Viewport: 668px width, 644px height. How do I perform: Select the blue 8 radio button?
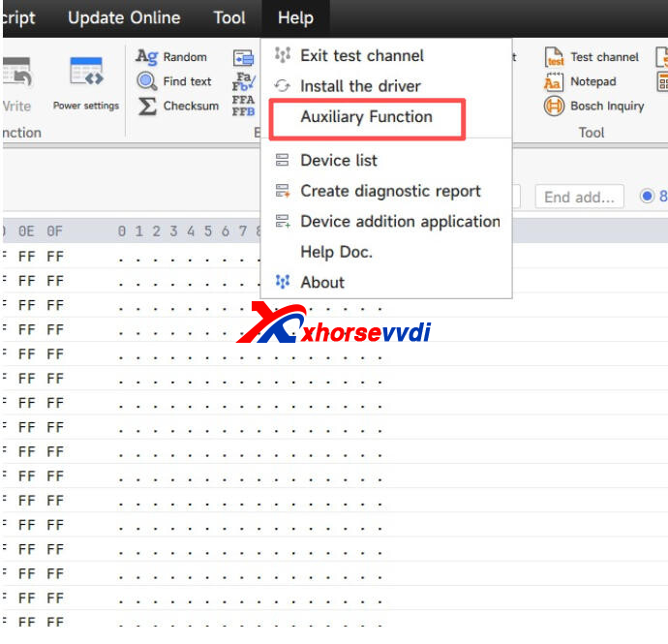(647, 196)
